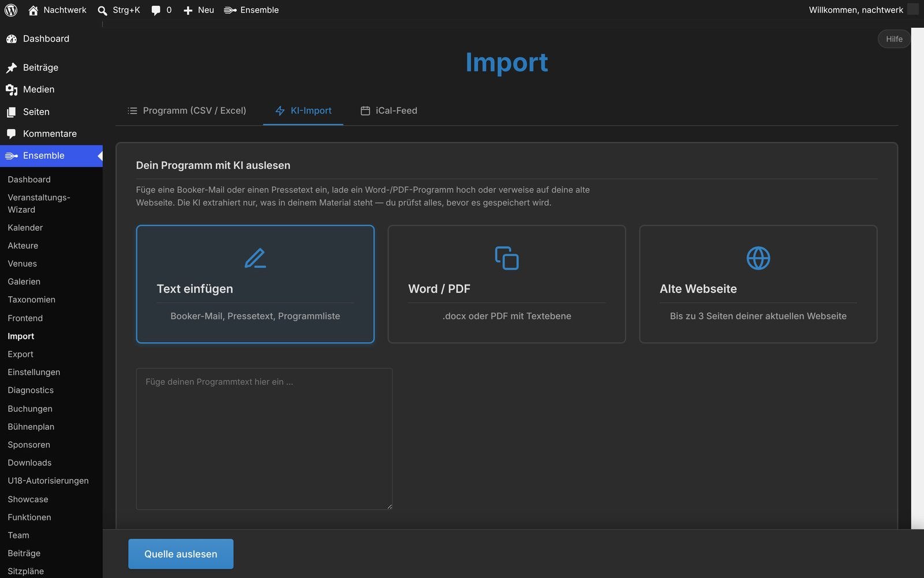Click the Kommentare speech bubble icon
Image resolution: width=924 pixels, height=578 pixels.
(x=12, y=134)
